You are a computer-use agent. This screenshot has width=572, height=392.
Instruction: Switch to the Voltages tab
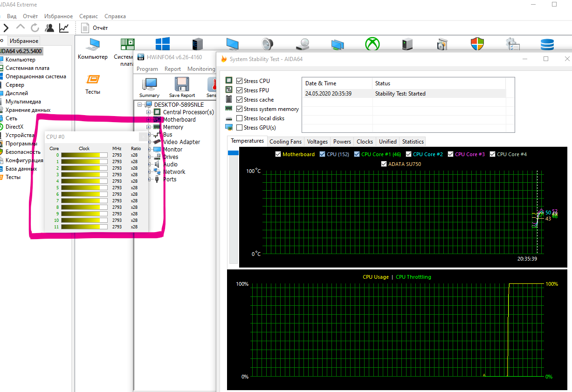coord(317,142)
